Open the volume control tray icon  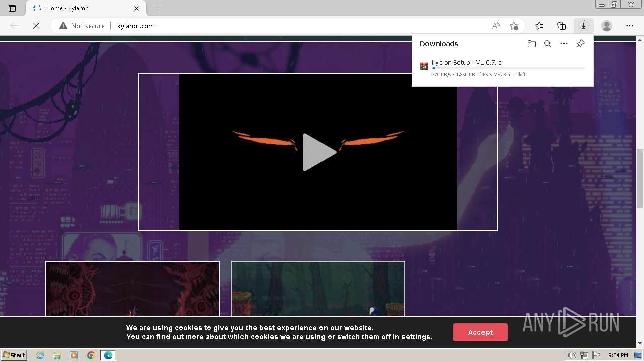573,355
